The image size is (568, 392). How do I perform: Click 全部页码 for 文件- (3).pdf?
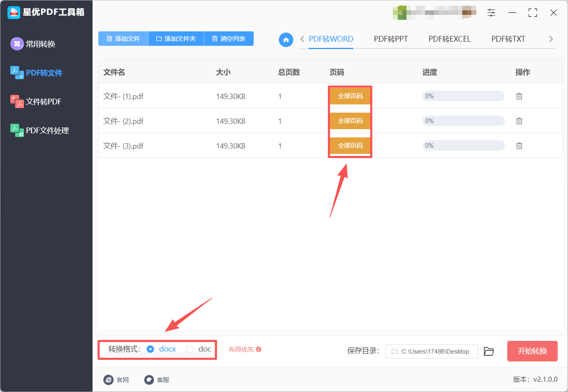click(x=350, y=146)
